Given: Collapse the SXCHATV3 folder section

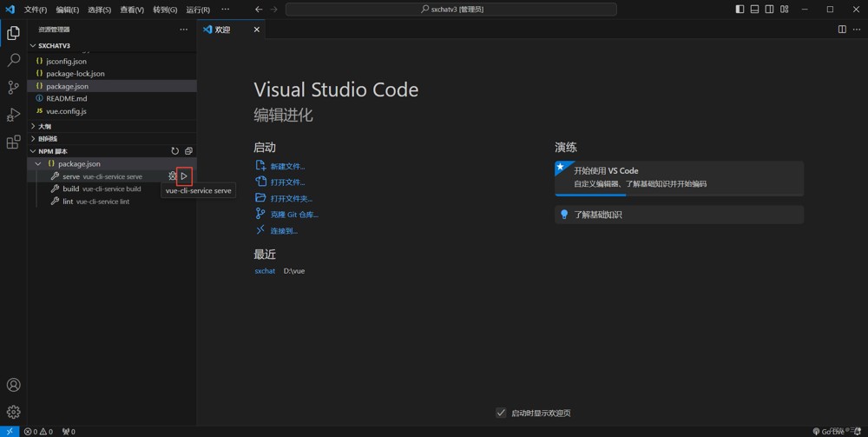Looking at the screenshot, I should pos(112,45).
